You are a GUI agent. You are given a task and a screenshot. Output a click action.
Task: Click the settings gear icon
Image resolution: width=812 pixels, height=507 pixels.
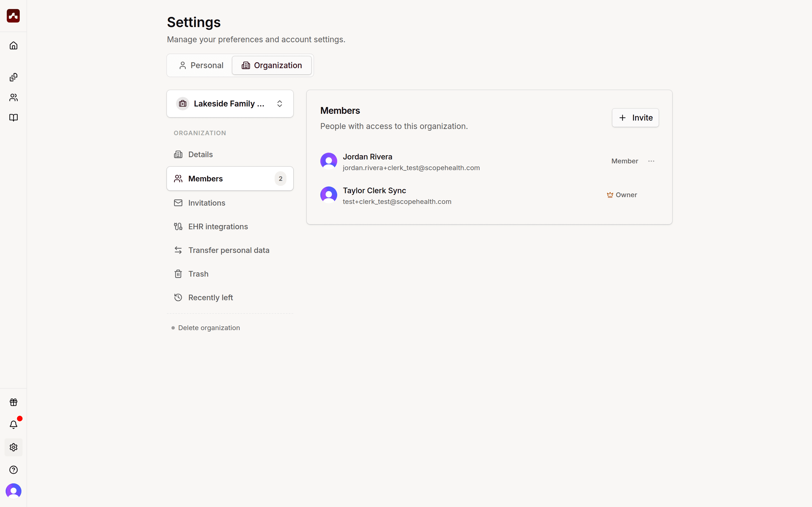14,447
